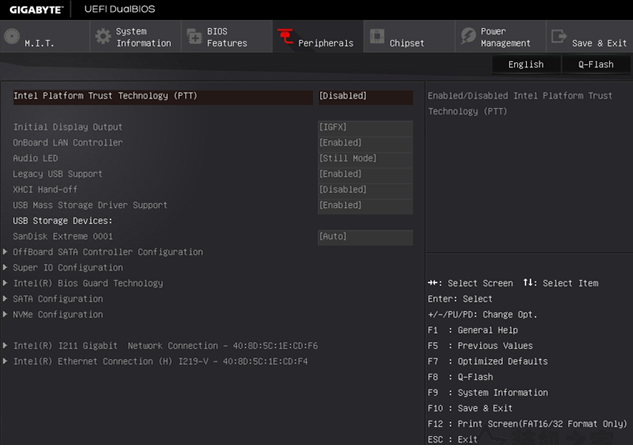Viewport: 633px width, 448px height.
Task: Click the red Peripherals tab icon
Action: point(284,37)
